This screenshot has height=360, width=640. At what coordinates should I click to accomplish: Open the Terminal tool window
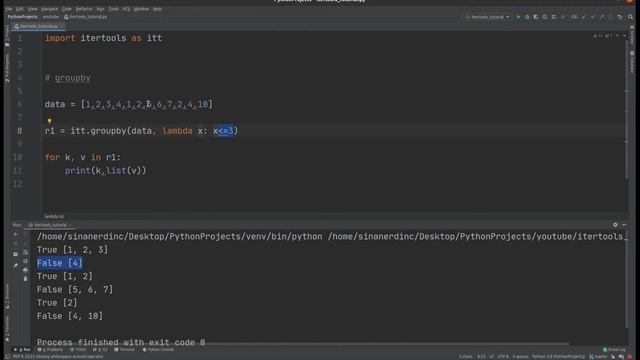point(124,350)
